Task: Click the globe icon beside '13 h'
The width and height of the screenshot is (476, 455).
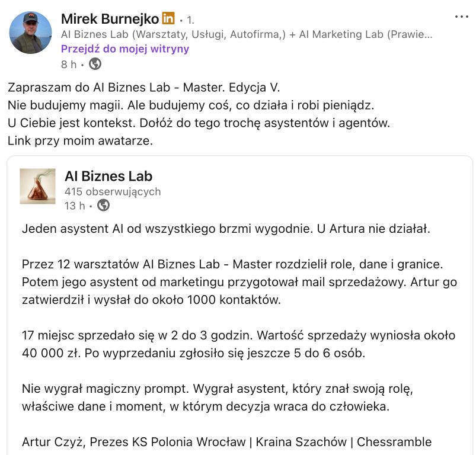Action: tap(103, 206)
